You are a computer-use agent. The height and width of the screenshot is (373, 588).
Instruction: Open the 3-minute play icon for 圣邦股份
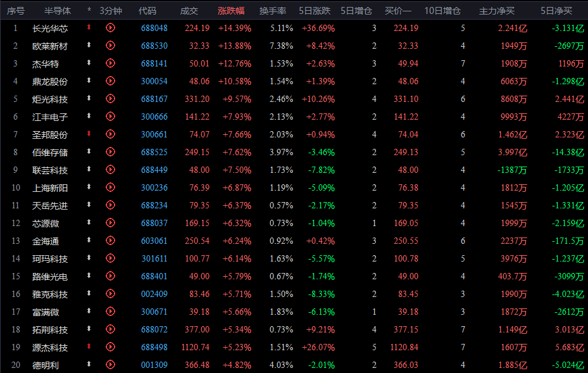click(x=111, y=134)
